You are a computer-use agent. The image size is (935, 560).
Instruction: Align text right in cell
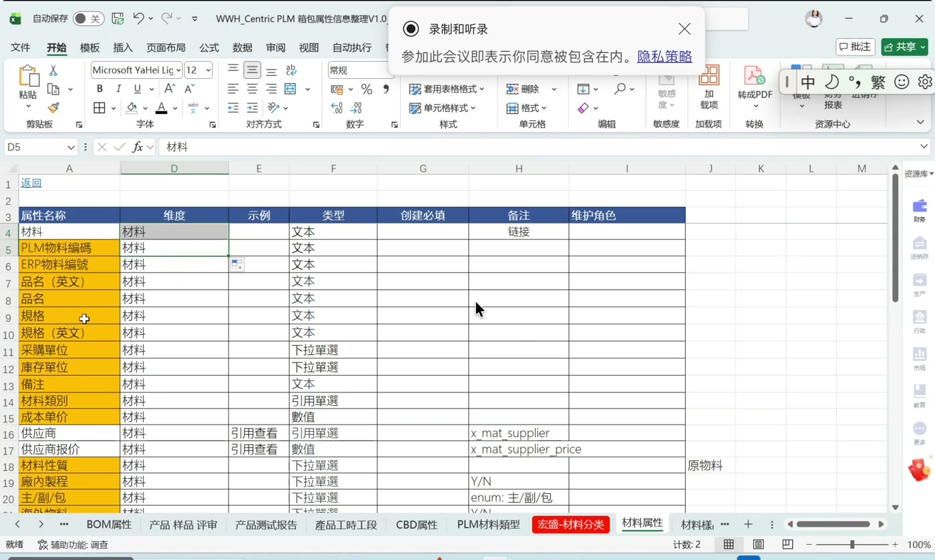click(271, 89)
